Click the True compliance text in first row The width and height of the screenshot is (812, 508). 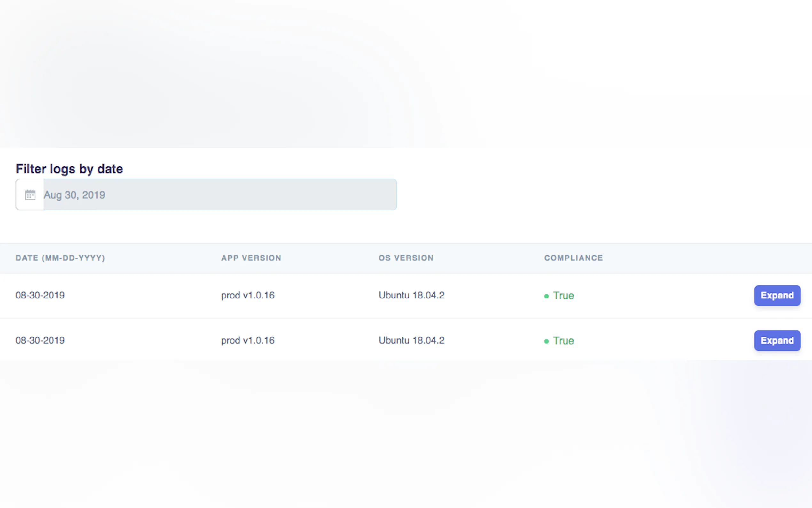point(563,296)
